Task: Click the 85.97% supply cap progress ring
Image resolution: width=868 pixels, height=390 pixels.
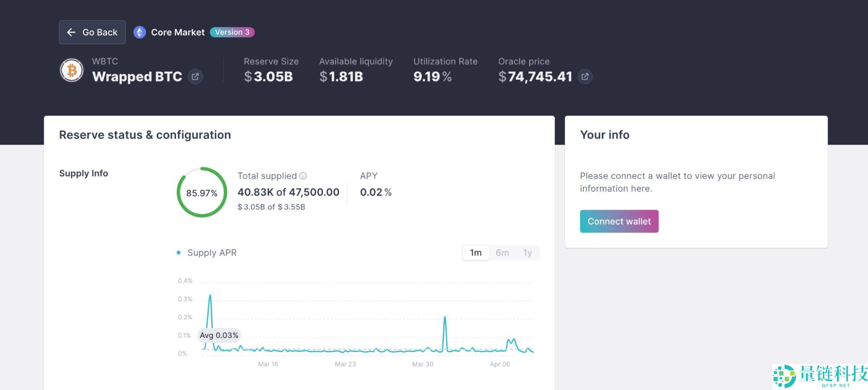Action: point(202,192)
